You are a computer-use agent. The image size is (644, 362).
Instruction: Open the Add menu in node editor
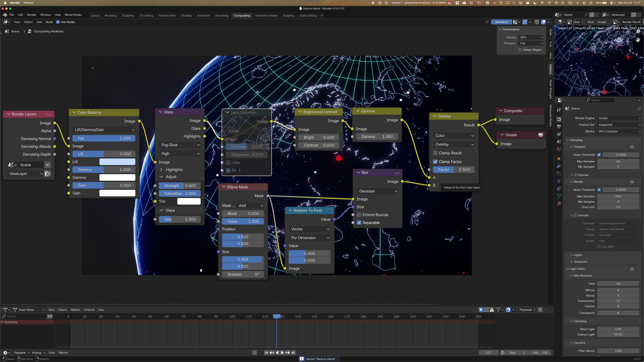pyautogui.click(x=39, y=22)
